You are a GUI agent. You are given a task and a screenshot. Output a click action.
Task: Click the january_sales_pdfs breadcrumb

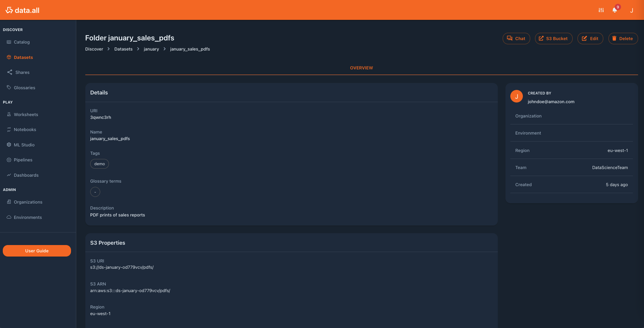click(190, 49)
